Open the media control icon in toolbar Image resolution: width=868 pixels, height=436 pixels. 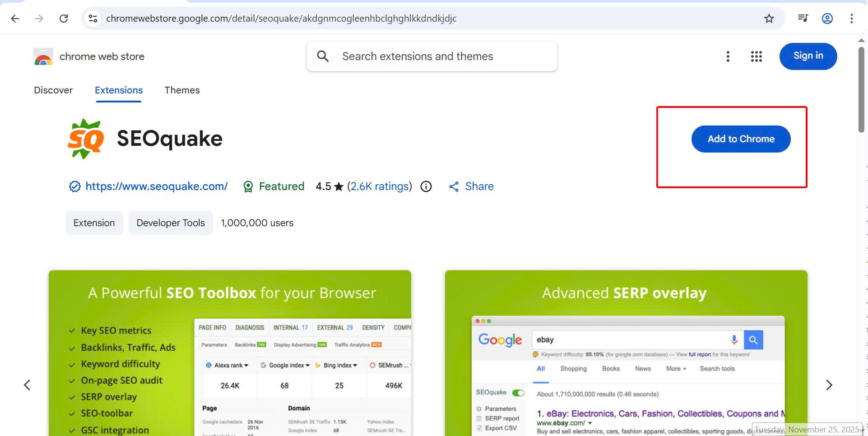pos(803,19)
